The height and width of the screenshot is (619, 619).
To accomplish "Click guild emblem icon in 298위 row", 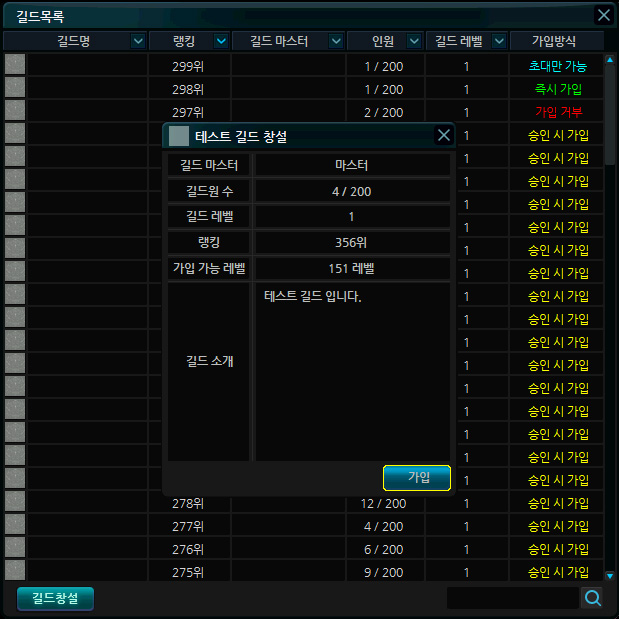I will 14,88.
